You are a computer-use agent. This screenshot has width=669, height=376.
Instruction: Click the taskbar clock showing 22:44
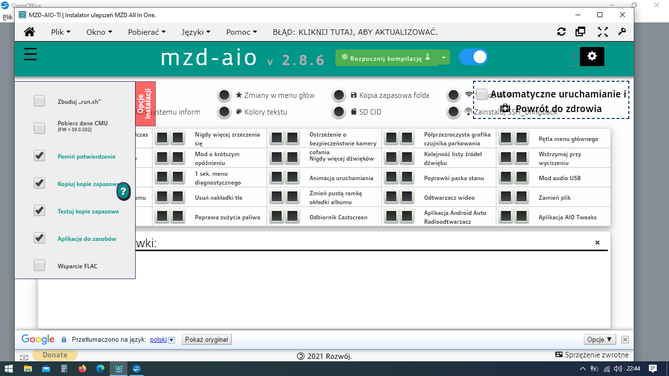[634, 369]
